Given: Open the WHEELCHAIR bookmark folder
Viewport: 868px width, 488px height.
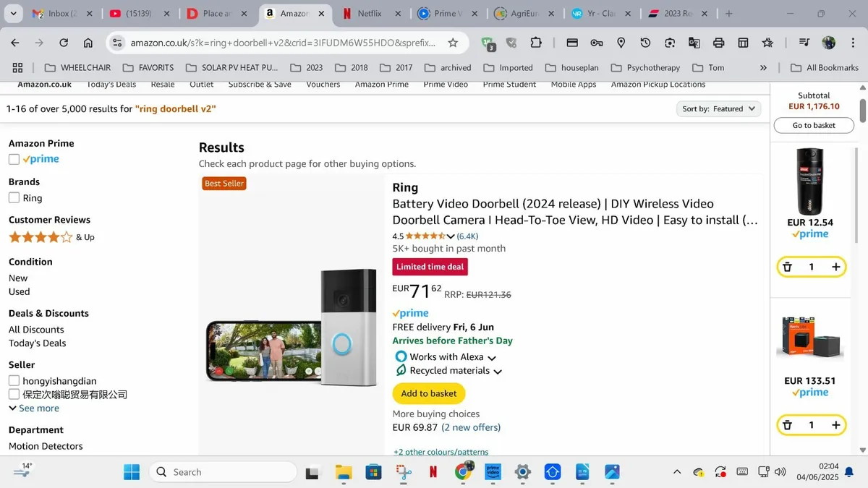Looking at the screenshot, I should pos(77,67).
